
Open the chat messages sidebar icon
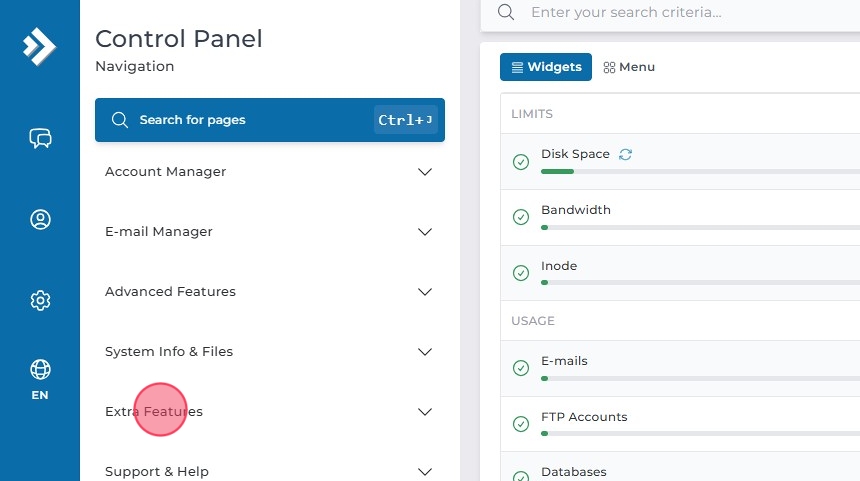(40, 138)
